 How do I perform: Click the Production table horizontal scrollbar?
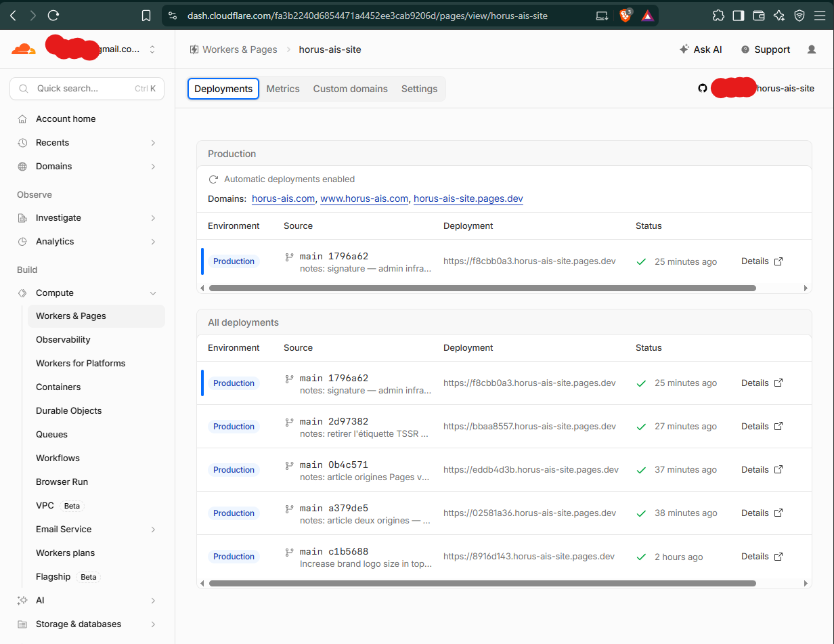(482, 288)
